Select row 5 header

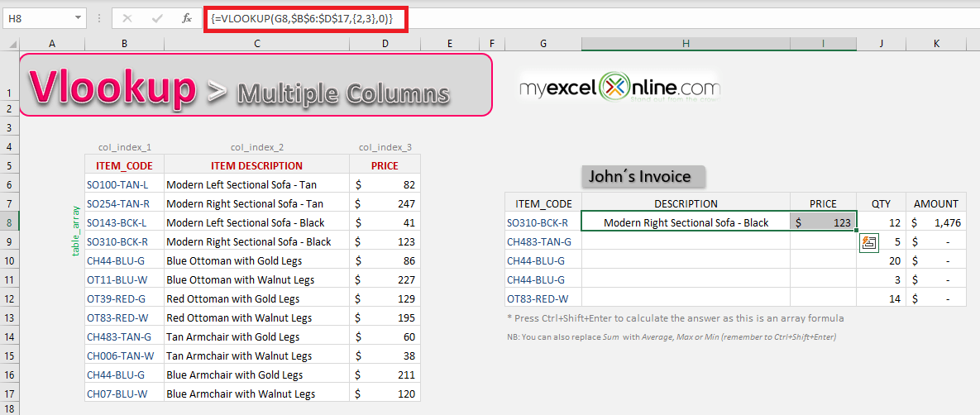pos(10,165)
